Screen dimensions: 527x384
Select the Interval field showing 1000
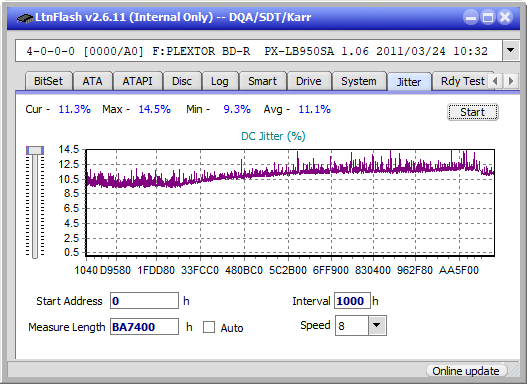point(352,301)
